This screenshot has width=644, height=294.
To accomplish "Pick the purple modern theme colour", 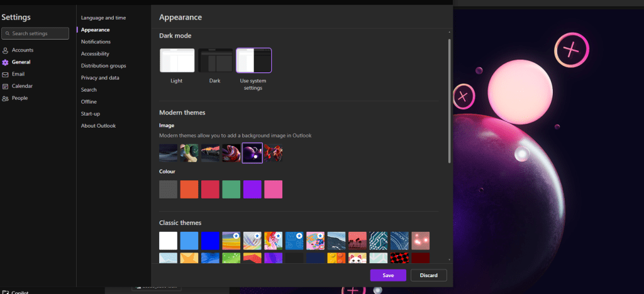I will [x=252, y=189].
